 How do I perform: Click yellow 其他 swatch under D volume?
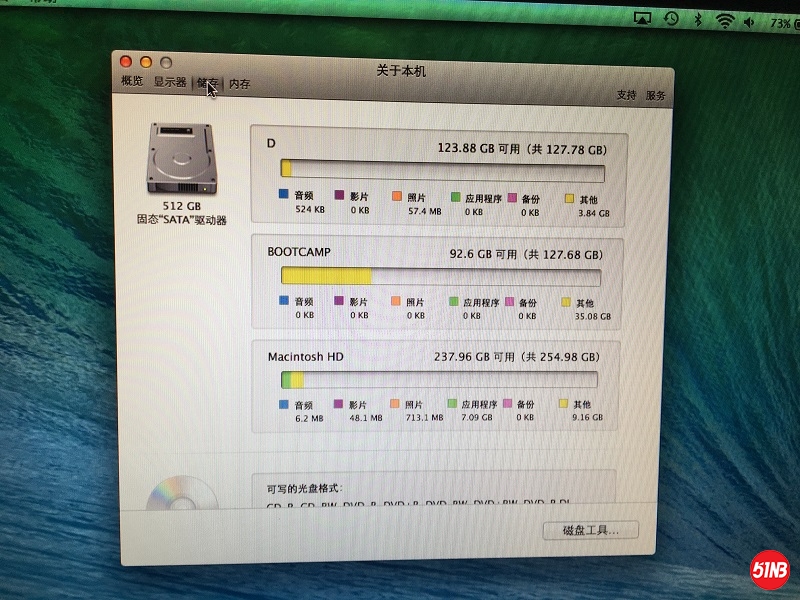[x=569, y=198]
